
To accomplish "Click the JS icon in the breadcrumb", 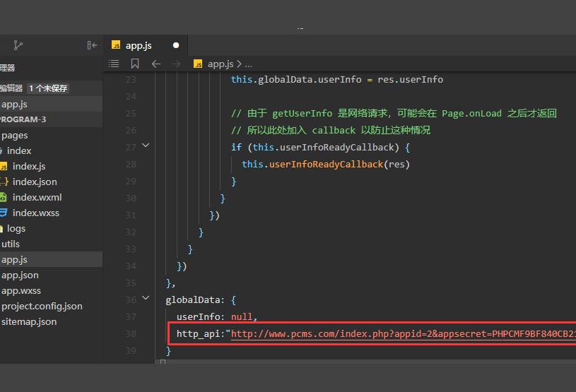I will (198, 64).
